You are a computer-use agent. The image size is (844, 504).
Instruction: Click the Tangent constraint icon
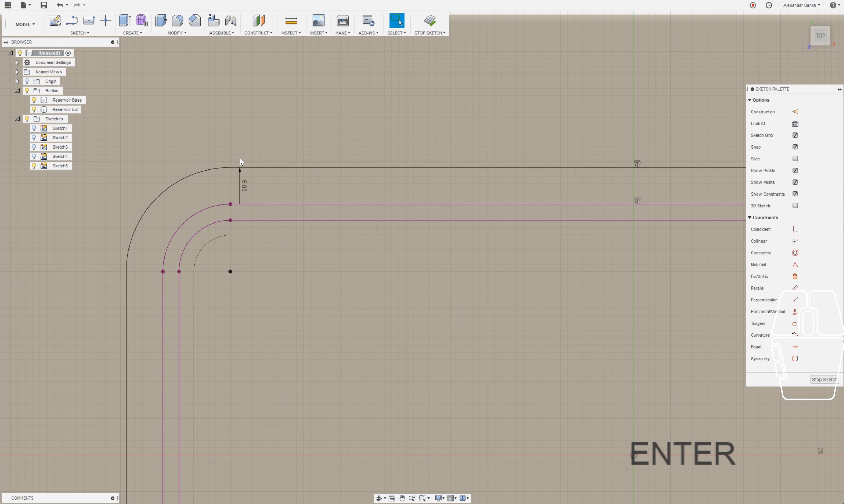pos(795,324)
